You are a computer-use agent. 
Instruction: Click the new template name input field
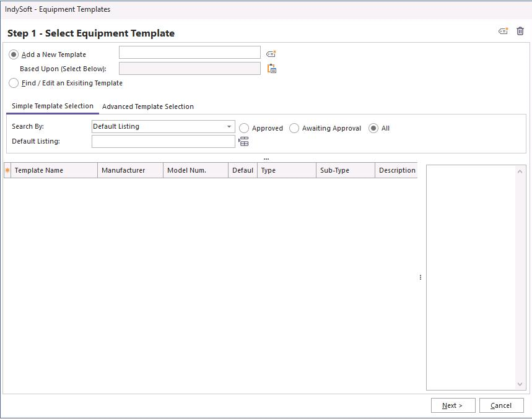point(190,53)
